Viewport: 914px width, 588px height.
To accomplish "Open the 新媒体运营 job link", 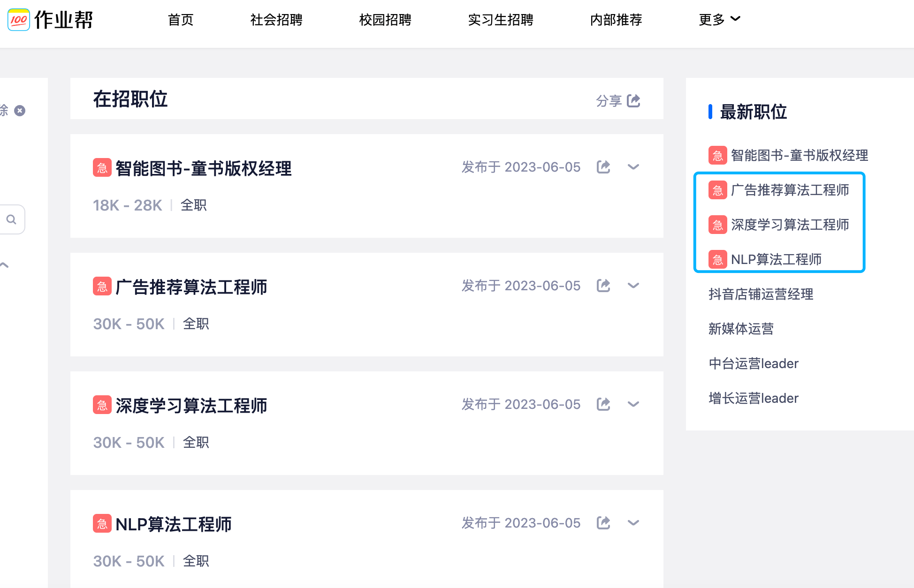I will 741,329.
